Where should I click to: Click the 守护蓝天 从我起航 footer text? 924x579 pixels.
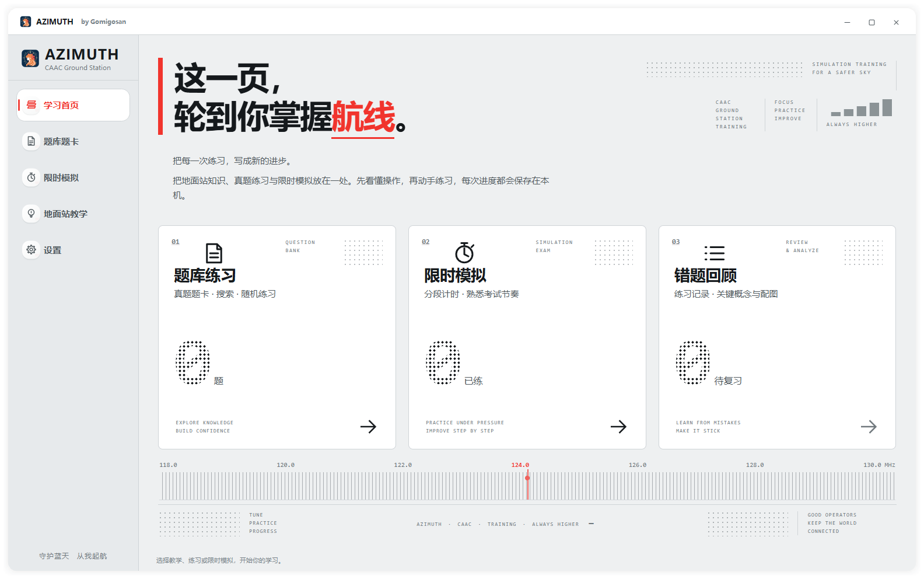pos(73,556)
